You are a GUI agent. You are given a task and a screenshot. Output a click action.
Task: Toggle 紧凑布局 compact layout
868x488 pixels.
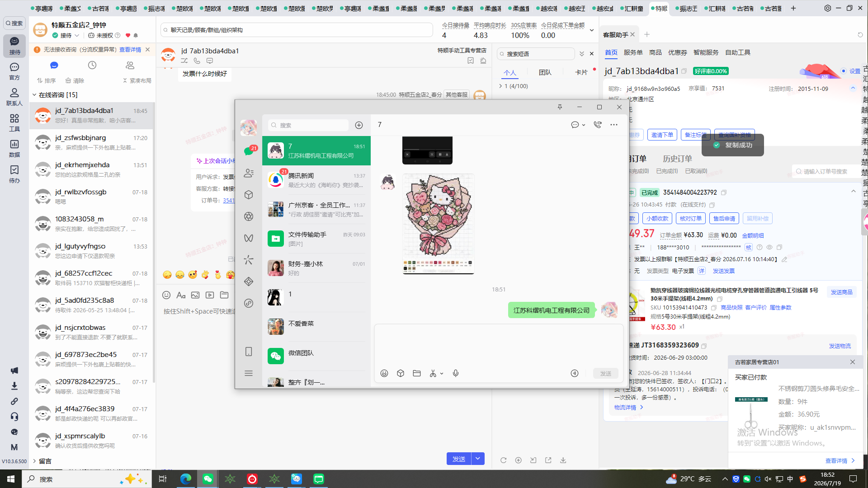137,80
